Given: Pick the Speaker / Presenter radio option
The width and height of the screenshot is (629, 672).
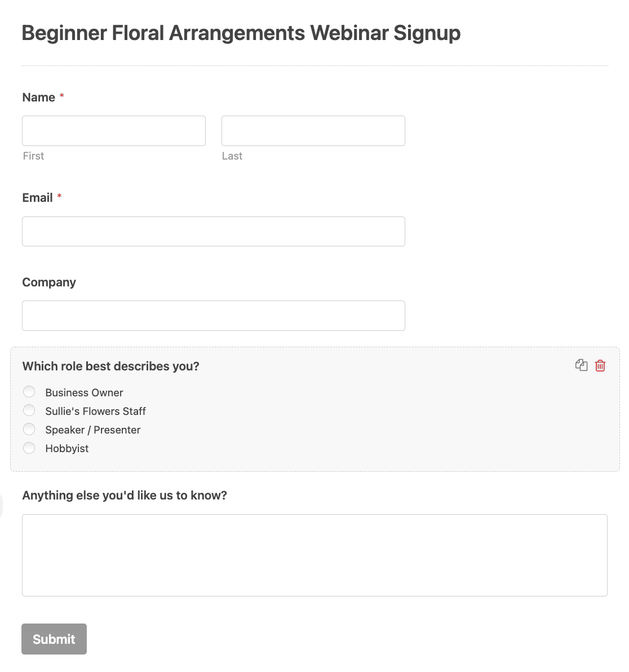Looking at the screenshot, I should point(29,429).
